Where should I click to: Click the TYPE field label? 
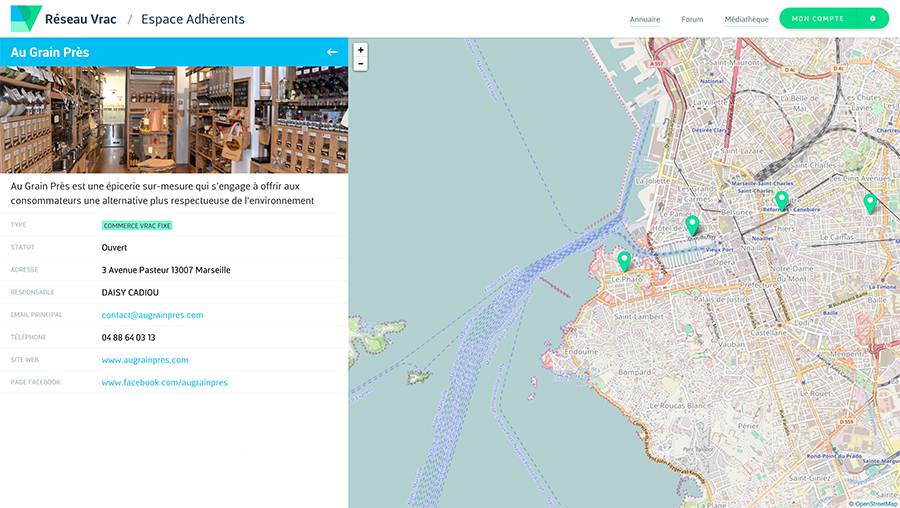pos(18,224)
